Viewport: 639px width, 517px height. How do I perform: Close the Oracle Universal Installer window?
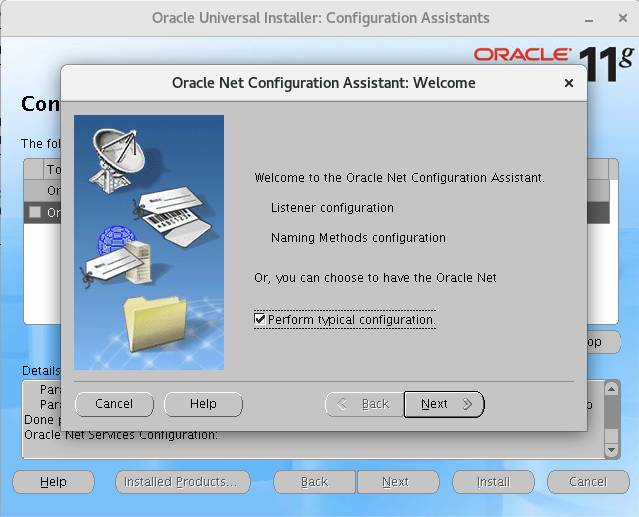point(623,18)
